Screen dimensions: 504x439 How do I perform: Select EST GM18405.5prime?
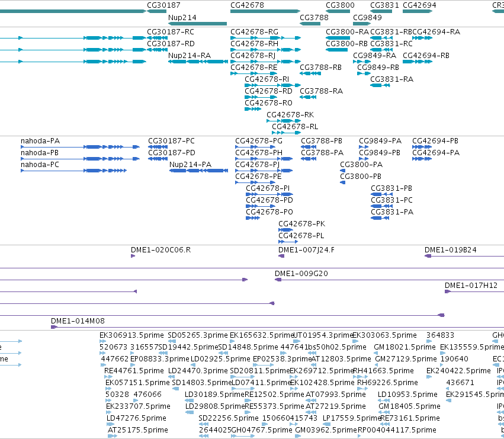click(x=409, y=406)
